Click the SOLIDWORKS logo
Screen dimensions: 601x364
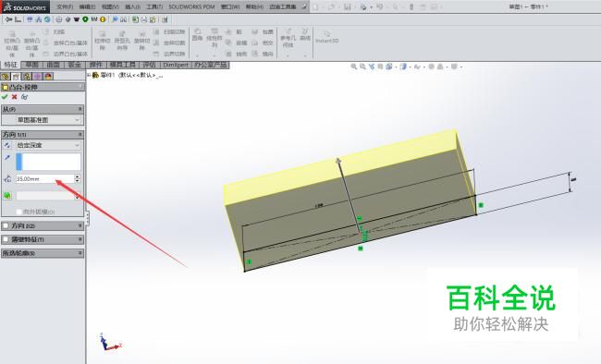click(x=25, y=6)
